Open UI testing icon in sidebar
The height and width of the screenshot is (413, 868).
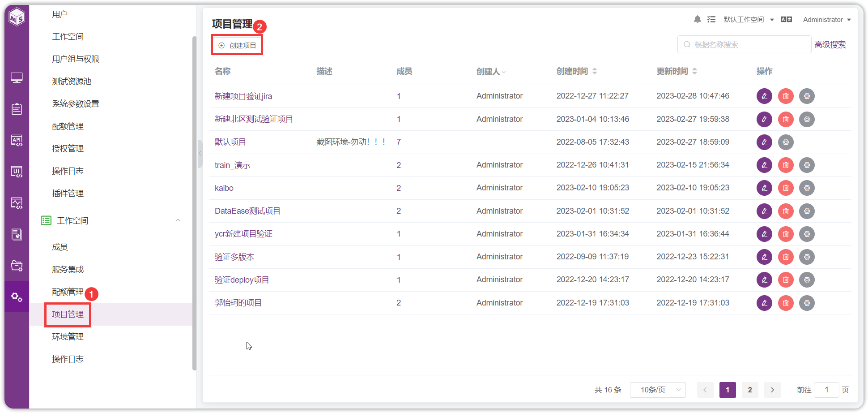tap(17, 172)
